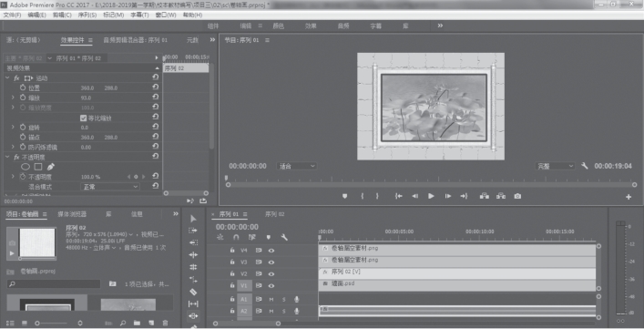Viewport: 644px width, 329px height.
Task: Open program monitor settings wrench
Action: (585, 166)
